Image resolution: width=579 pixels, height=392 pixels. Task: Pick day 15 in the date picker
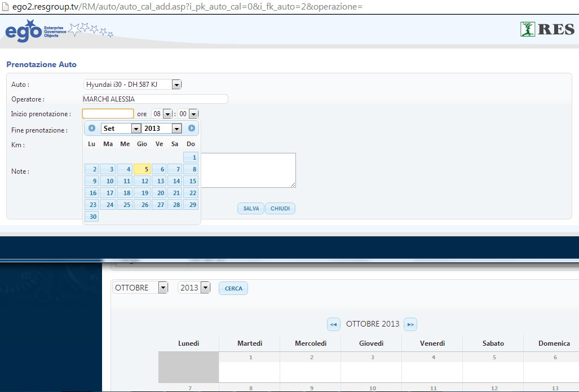point(191,180)
